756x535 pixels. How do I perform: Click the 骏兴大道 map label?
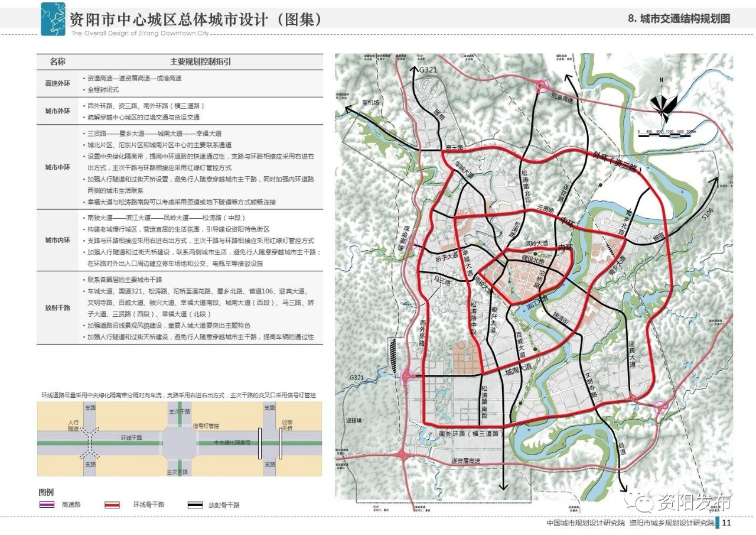click(494, 320)
